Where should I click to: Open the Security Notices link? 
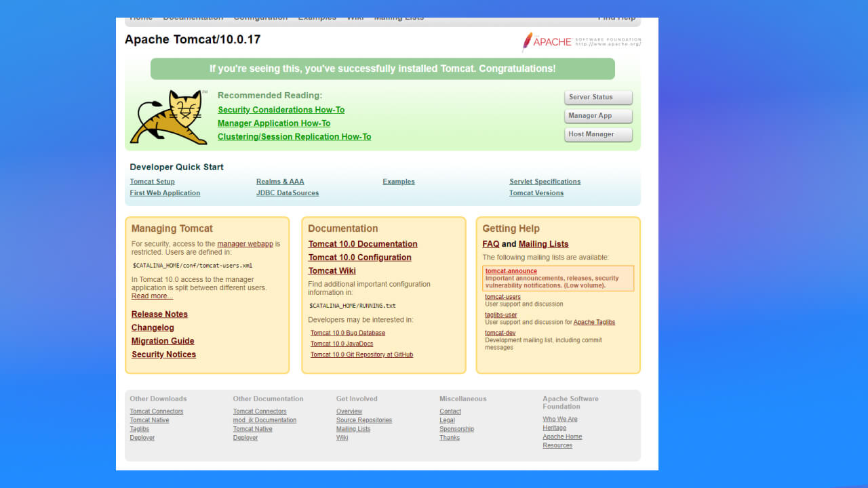[163, 354]
